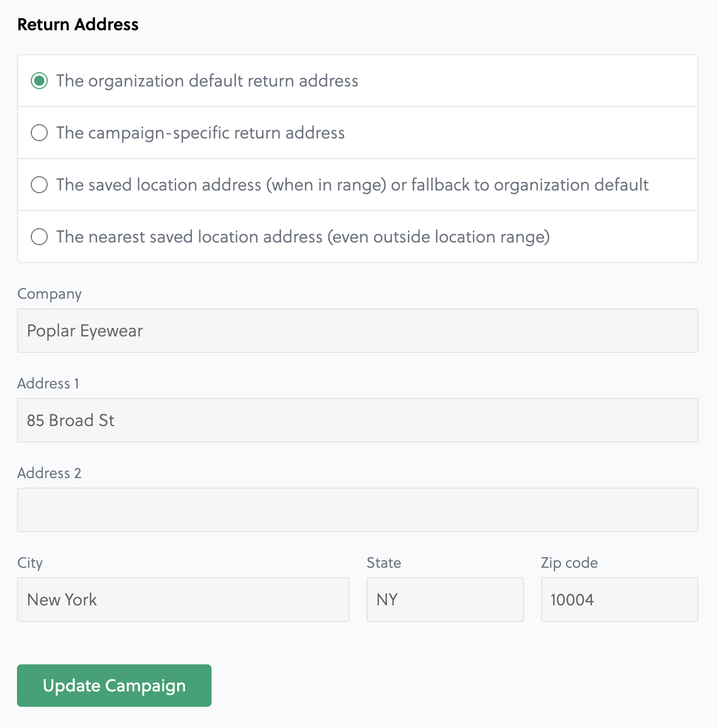Click the Zip code label text

click(570, 563)
